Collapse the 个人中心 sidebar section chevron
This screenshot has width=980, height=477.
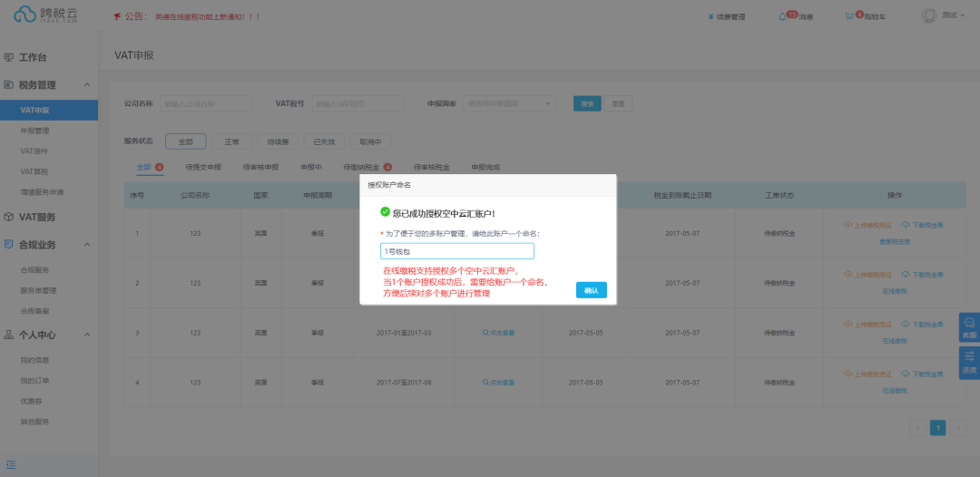pos(87,335)
